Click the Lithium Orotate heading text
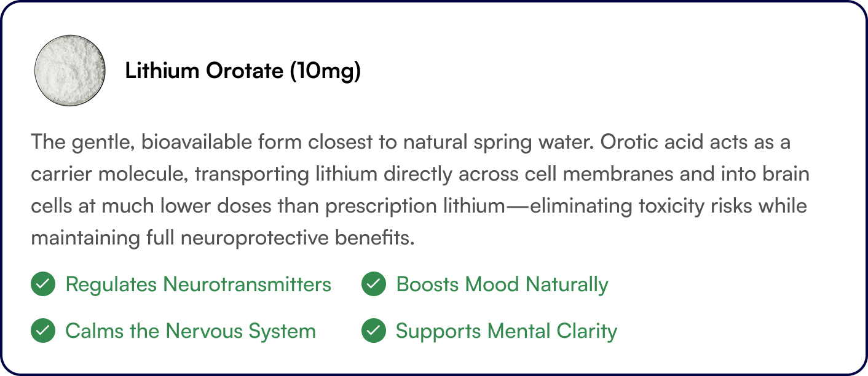This screenshot has width=868, height=376. pyautogui.click(x=203, y=71)
